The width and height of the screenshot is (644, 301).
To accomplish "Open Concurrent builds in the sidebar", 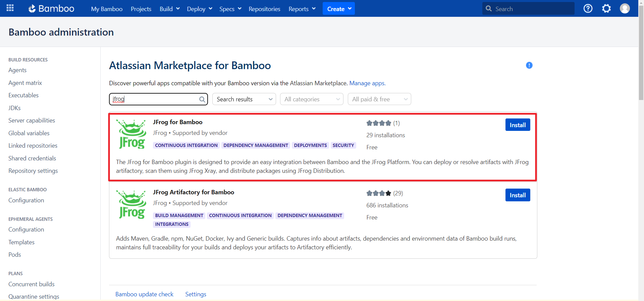I will tap(32, 284).
